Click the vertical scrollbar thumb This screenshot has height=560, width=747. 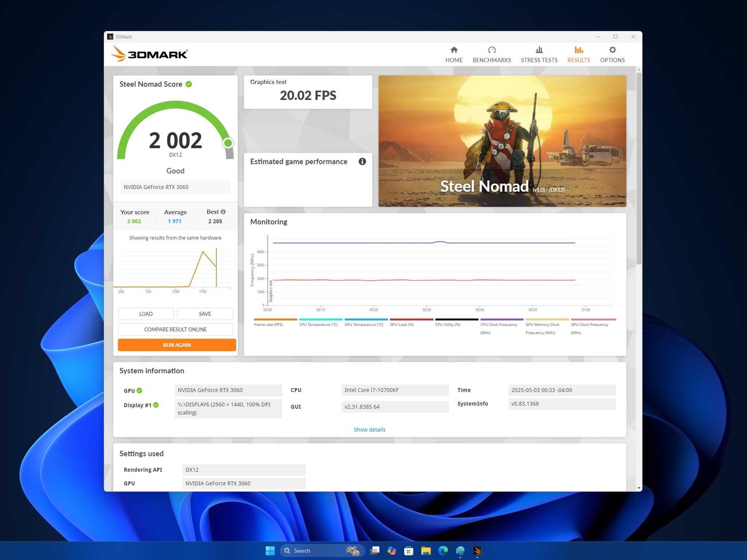[639, 168]
